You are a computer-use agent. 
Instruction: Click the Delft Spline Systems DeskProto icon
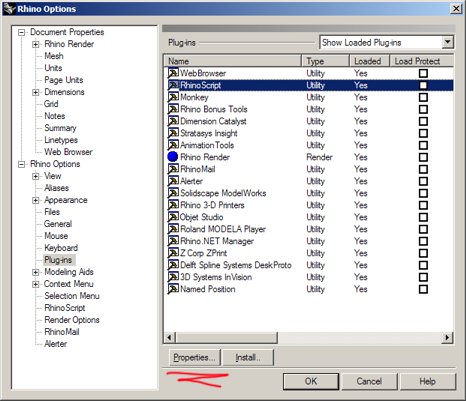point(173,265)
